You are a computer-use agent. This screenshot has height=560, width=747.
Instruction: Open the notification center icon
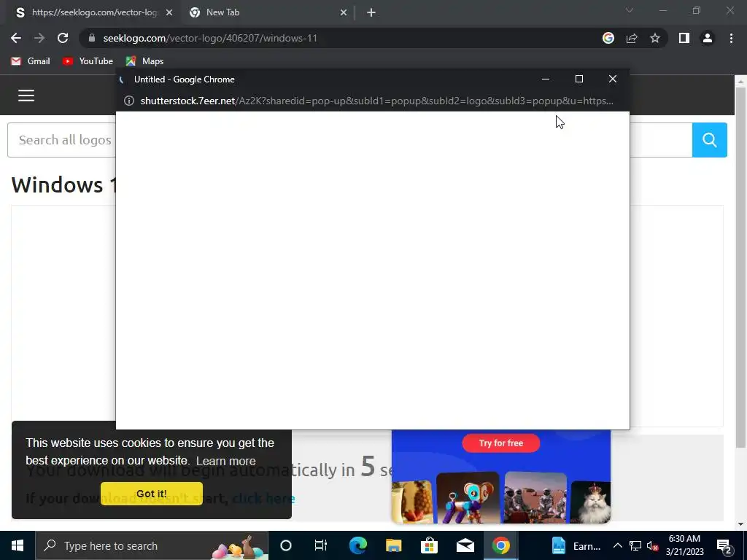pos(724,547)
